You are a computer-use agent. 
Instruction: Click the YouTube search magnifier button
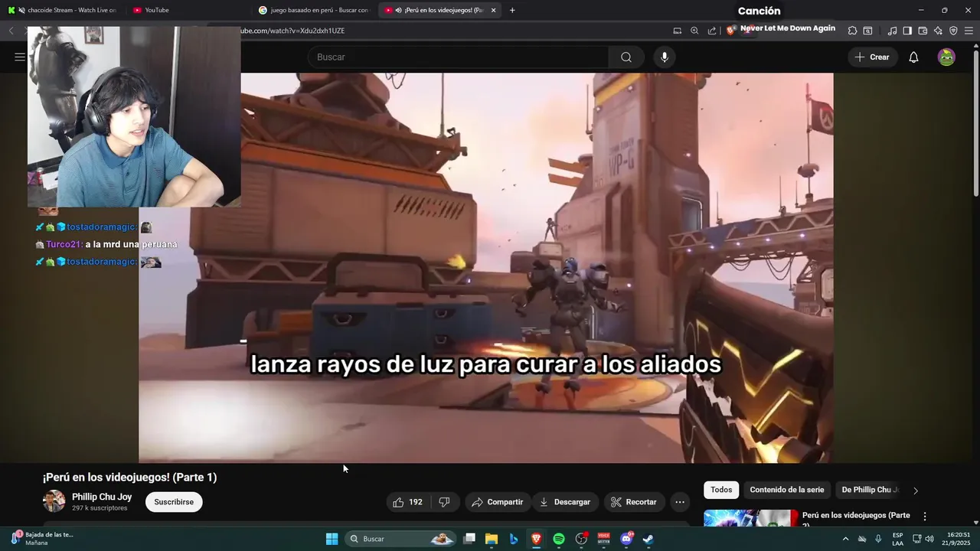click(626, 57)
